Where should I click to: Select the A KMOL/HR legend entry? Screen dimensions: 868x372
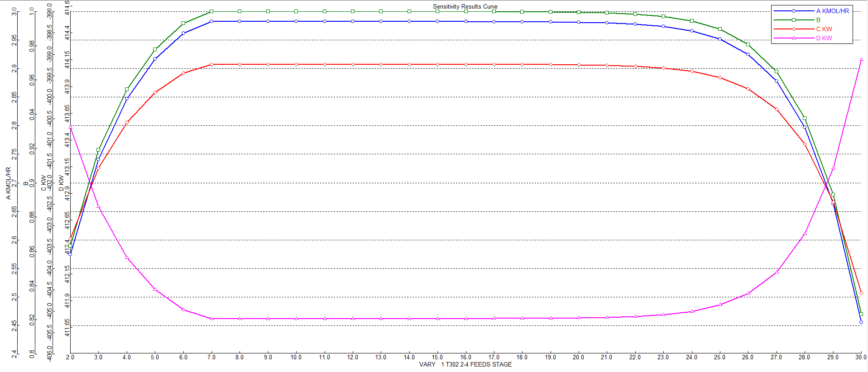(832, 11)
